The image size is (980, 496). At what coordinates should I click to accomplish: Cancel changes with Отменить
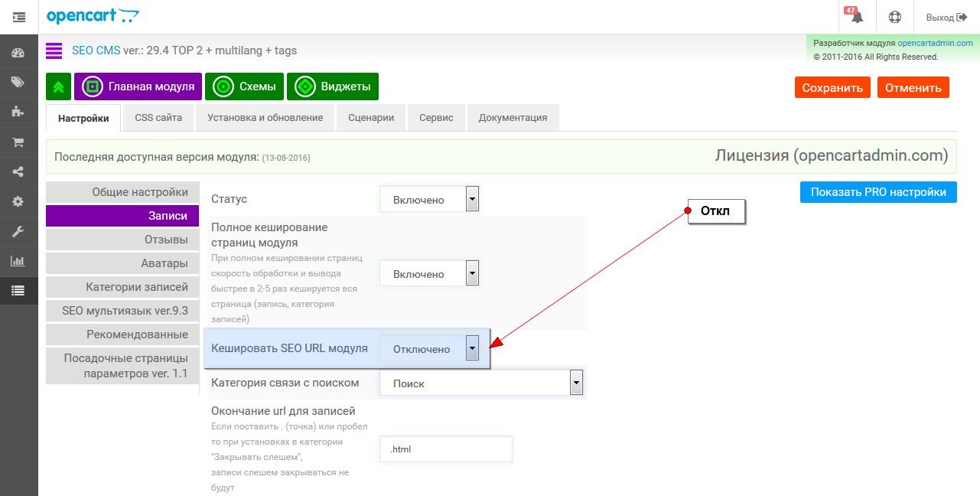point(913,87)
